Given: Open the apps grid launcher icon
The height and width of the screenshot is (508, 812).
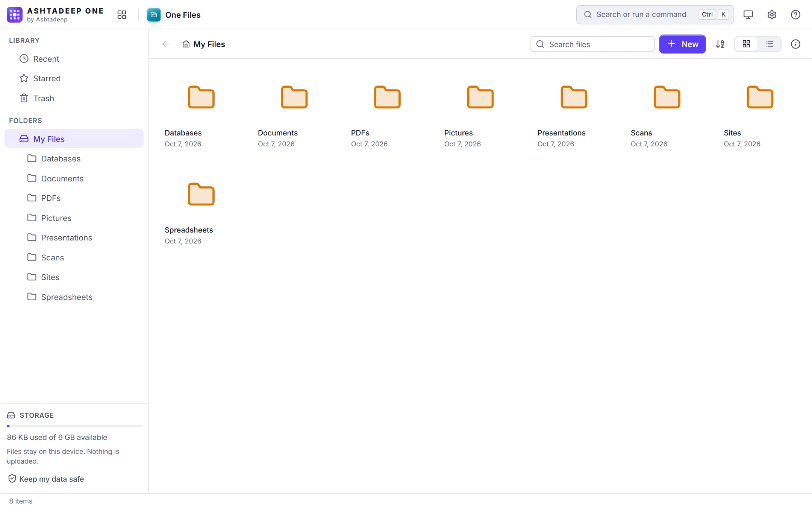Looking at the screenshot, I should click(122, 15).
